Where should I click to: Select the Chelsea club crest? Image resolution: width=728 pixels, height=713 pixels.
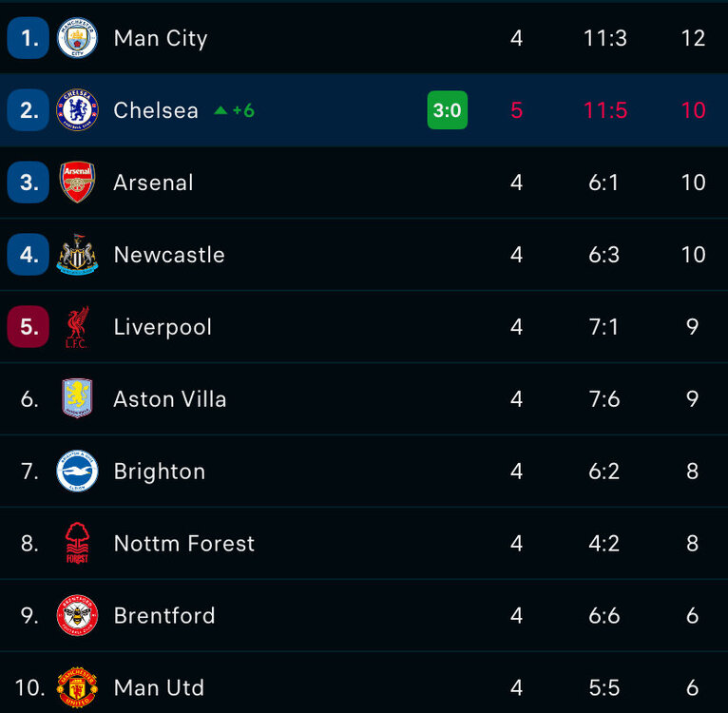tap(77, 110)
